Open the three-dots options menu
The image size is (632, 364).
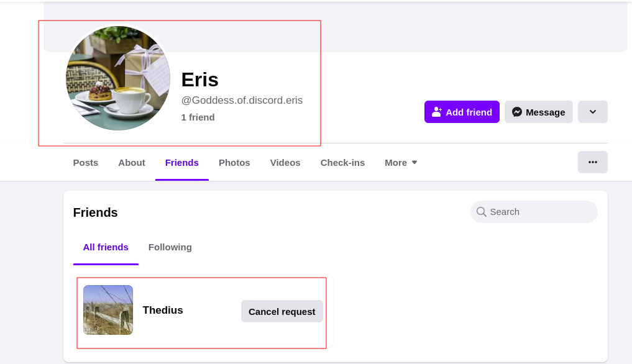tap(592, 162)
